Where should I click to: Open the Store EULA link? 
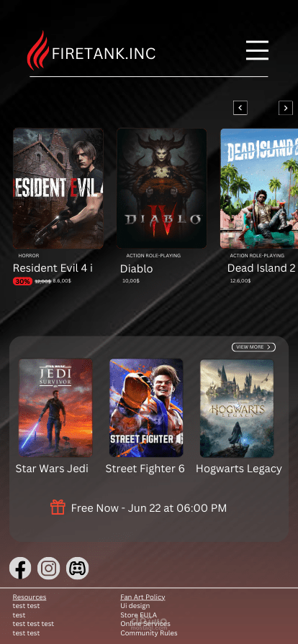[x=138, y=615]
